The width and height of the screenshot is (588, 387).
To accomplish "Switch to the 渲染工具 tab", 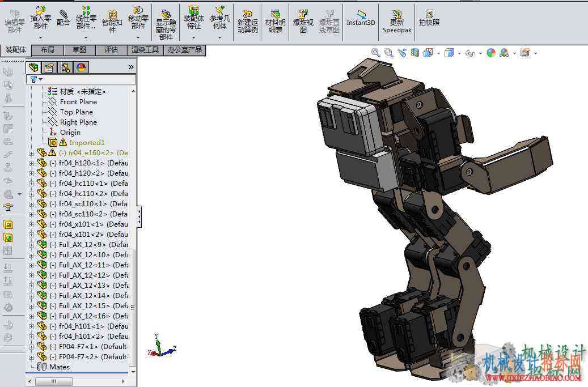I will 145,50.
